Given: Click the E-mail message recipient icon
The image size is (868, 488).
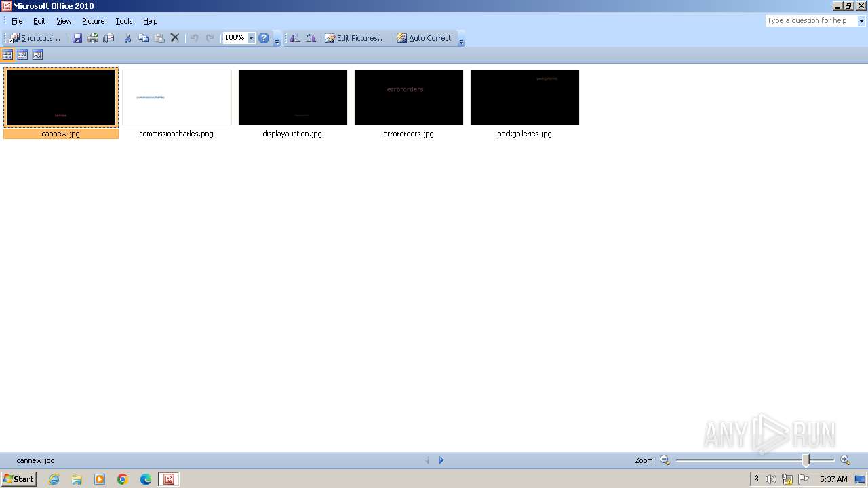Looking at the screenshot, I should click(108, 38).
